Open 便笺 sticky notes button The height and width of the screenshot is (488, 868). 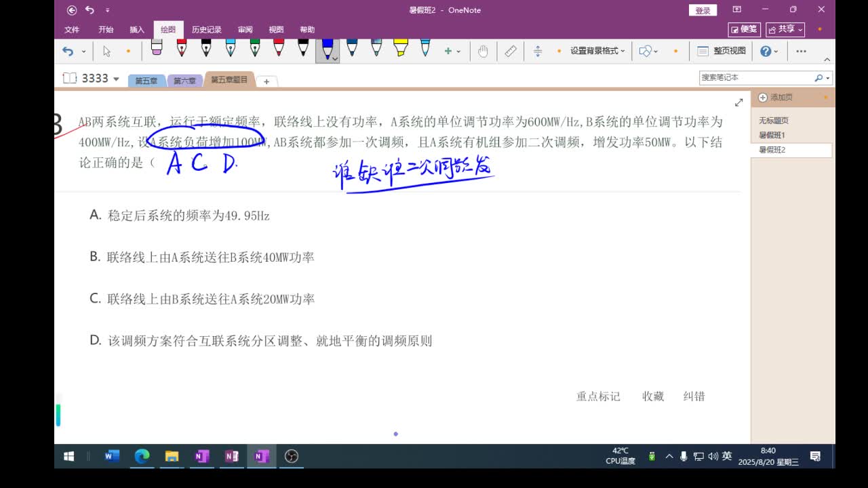[745, 29]
